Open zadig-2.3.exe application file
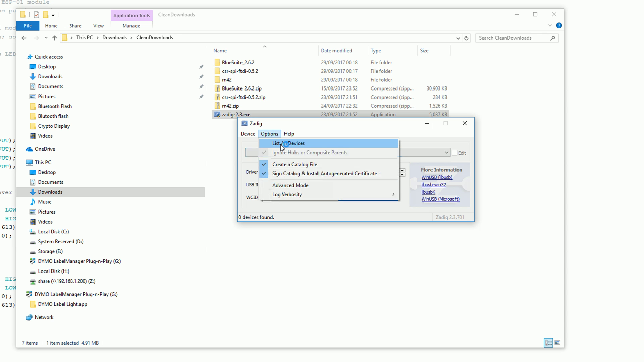This screenshot has width=644, height=362. pos(236,115)
